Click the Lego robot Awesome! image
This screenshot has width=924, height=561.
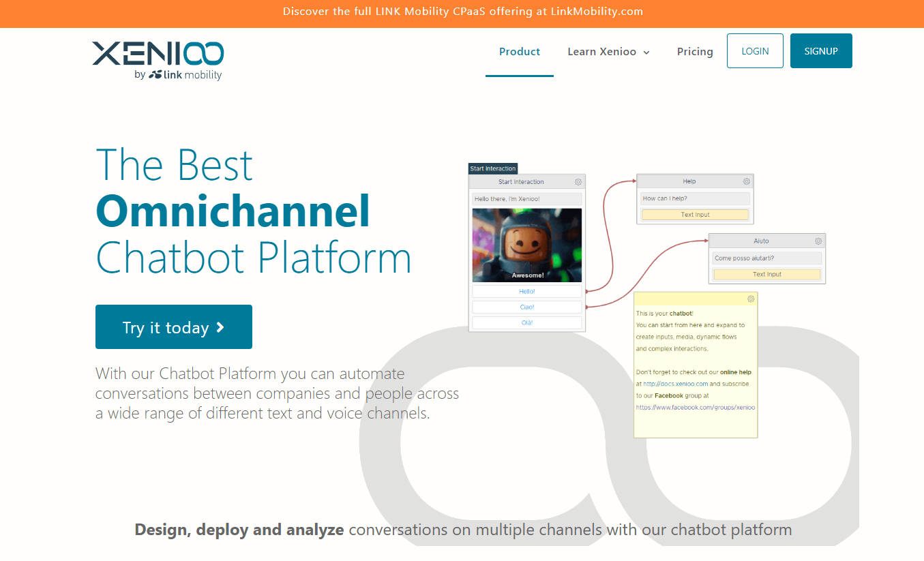tap(527, 245)
